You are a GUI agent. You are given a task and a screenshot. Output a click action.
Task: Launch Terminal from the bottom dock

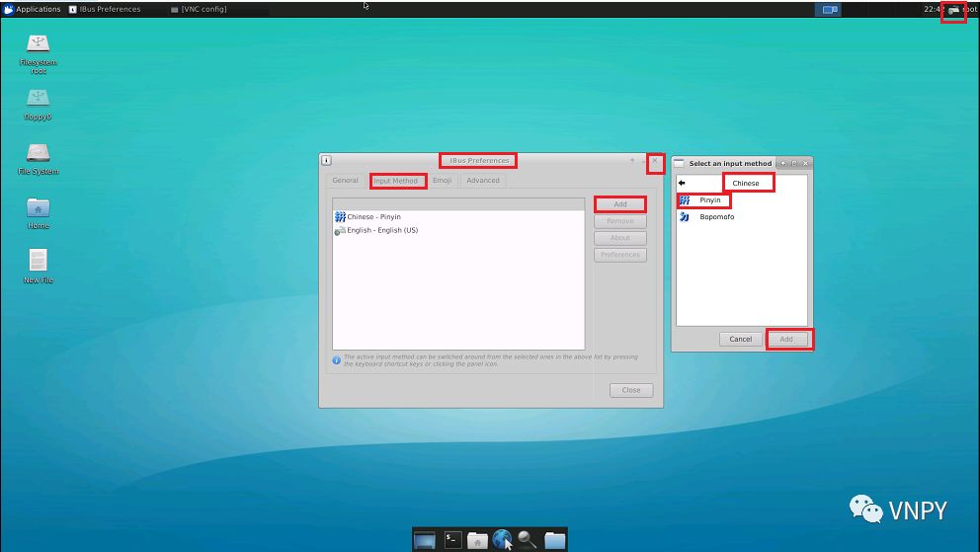pos(452,539)
